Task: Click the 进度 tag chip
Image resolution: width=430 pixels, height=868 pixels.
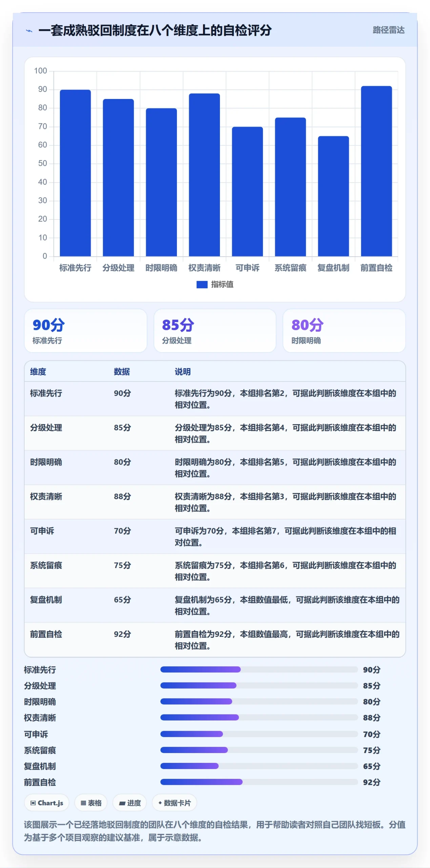Action: coord(130,803)
